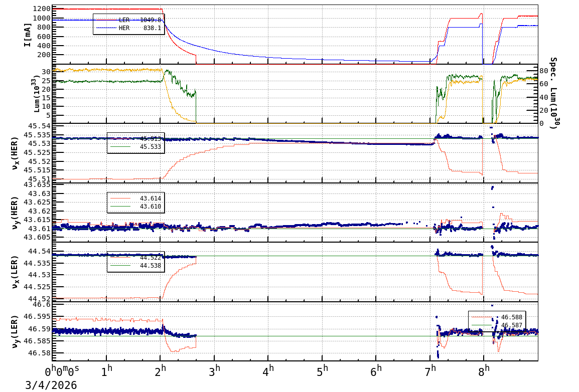Click the 45.533 legend value

tap(151, 147)
